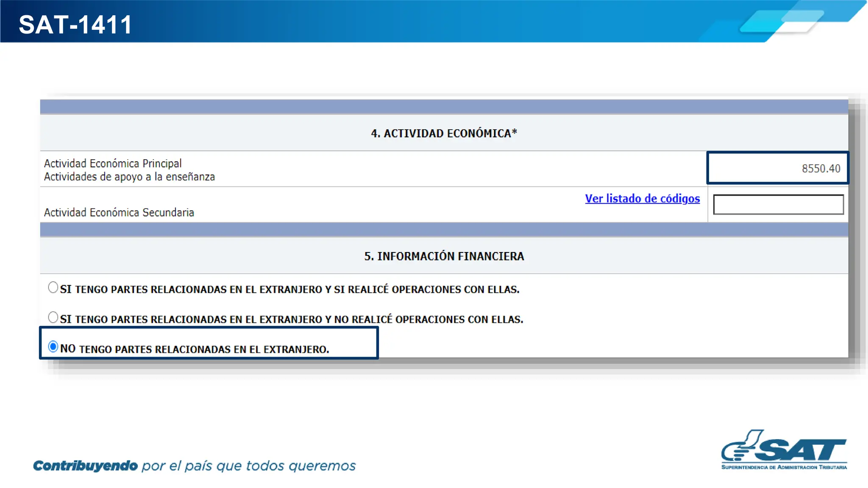Click the '5. INFORMACIÓN FINANCIERA' section header
Screen dimensions: 868x488
[444, 256]
